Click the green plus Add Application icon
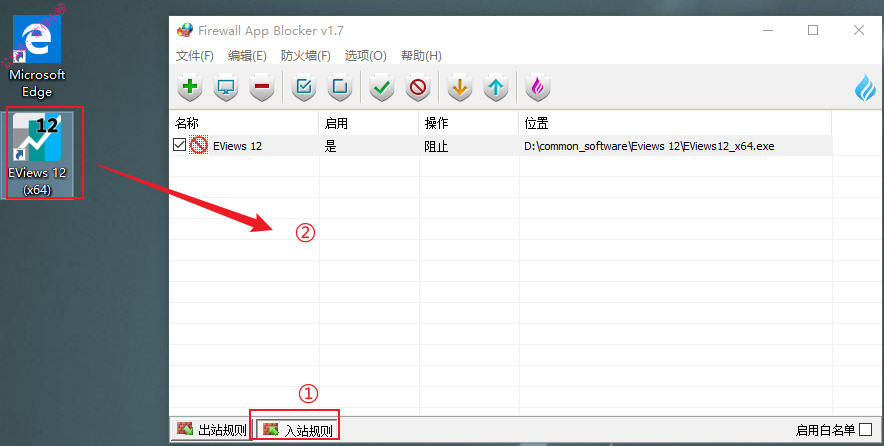 190,87
